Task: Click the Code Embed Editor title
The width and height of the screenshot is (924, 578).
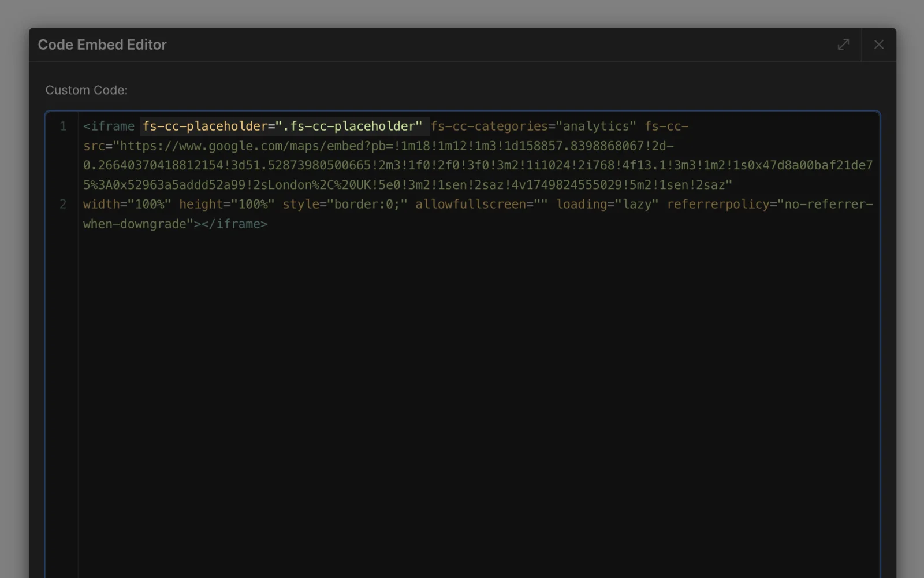Action: (102, 45)
